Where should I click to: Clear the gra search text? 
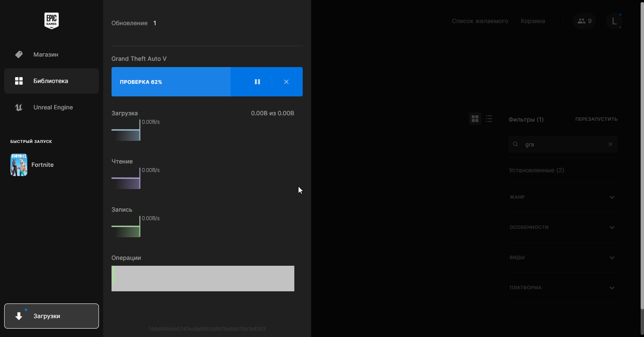point(610,144)
